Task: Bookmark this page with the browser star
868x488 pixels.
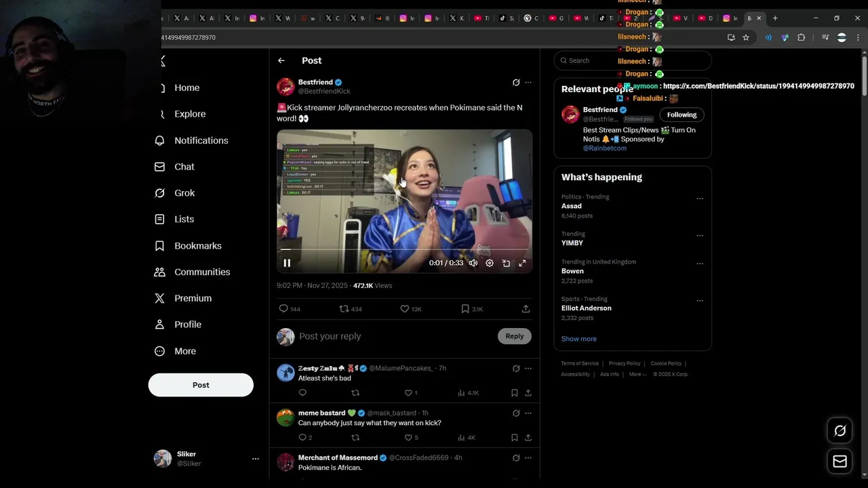Action: pyautogui.click(x=746, y=37)
